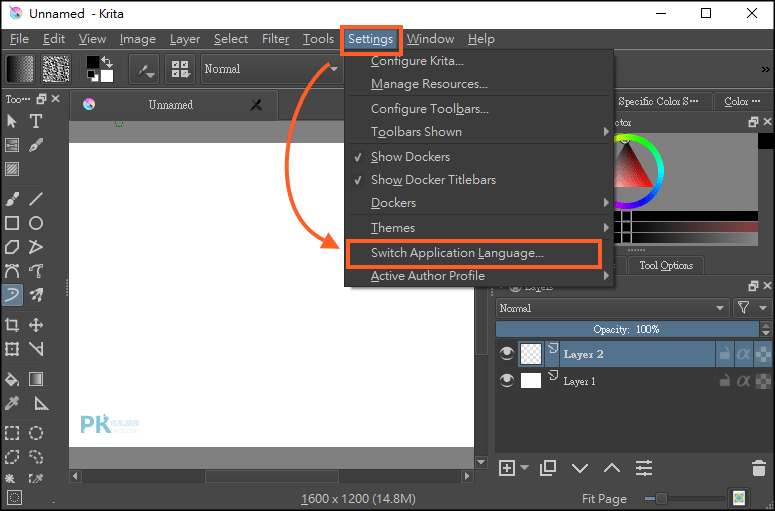Image resolution: width=775 pixels, height=511 pixels.
Task: Close the Unnamed document tab
Action: (256, 105)
